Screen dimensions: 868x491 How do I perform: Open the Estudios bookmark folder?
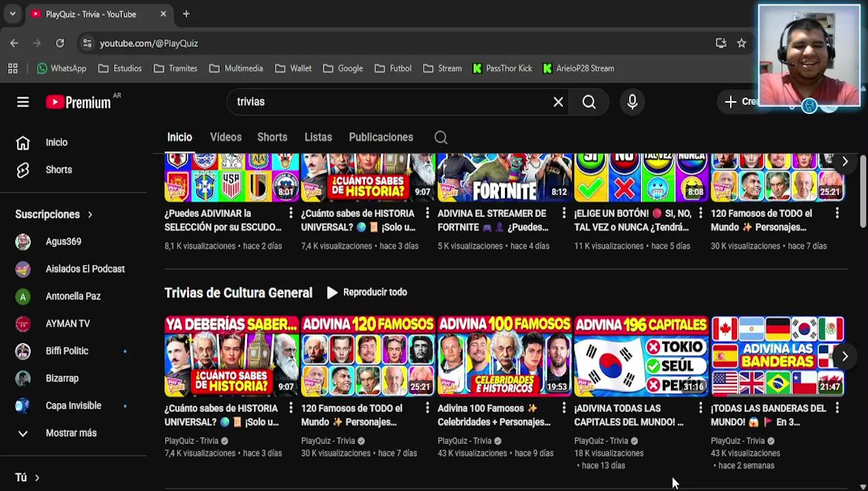[120, 68]
